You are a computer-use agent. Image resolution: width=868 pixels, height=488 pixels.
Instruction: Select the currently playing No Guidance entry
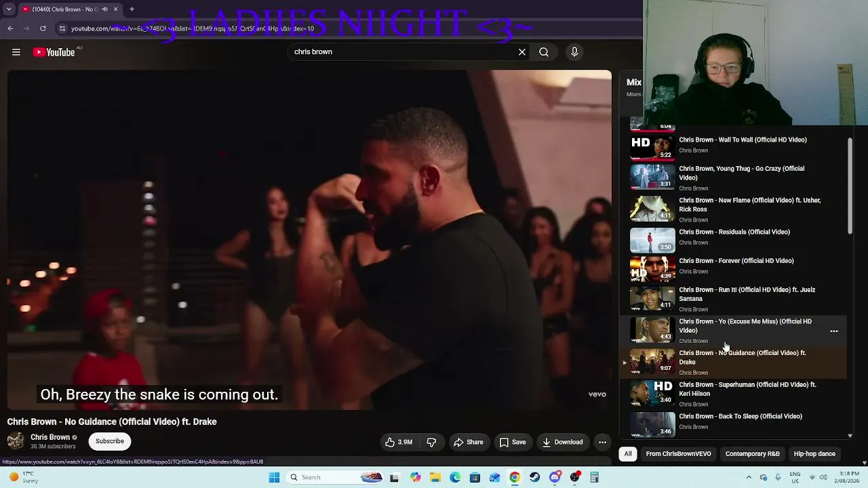[x=733, y=363]
